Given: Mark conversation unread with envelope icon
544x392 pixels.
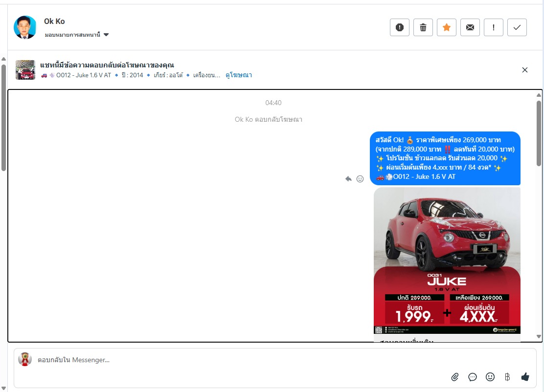Looking at the screenshot, I should click(x=470, y=28).
